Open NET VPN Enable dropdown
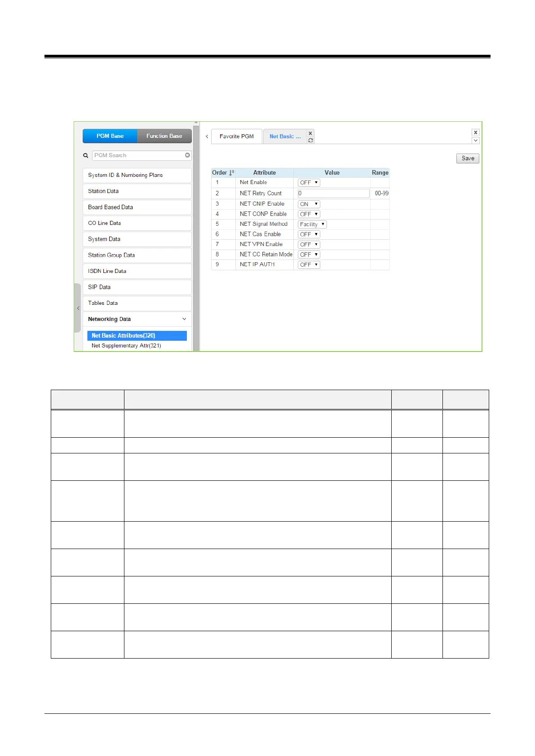Viewport: 535px width, 756px height. 309,244
